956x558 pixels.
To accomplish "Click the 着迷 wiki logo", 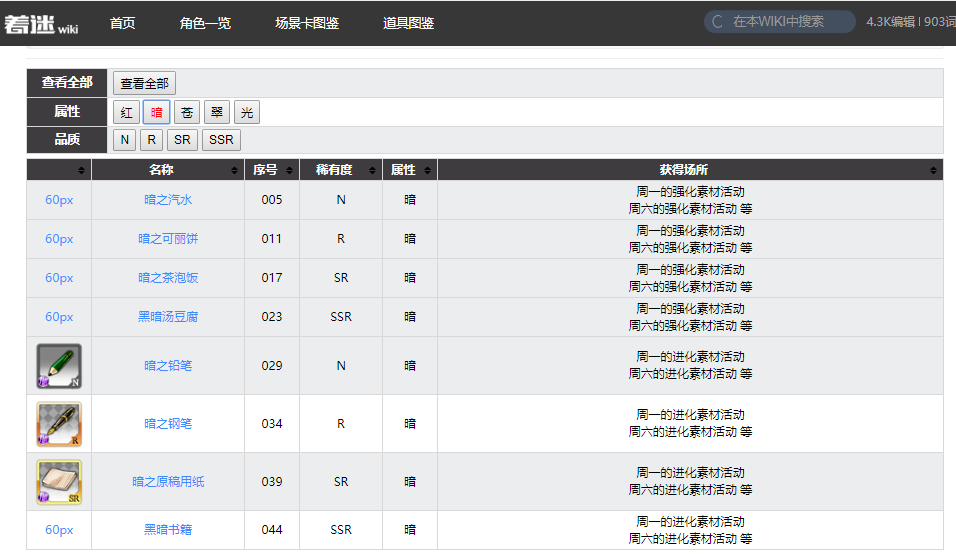I will (x=41, y=24).
